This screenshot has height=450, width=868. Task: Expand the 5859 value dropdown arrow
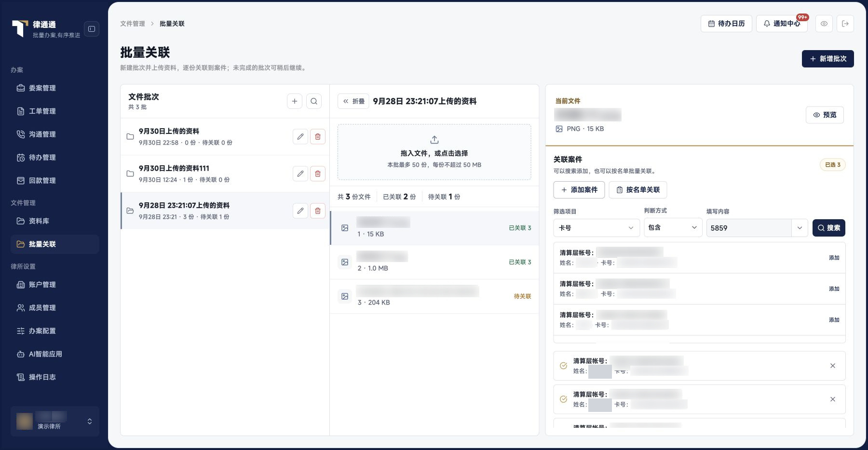point(800,228)
